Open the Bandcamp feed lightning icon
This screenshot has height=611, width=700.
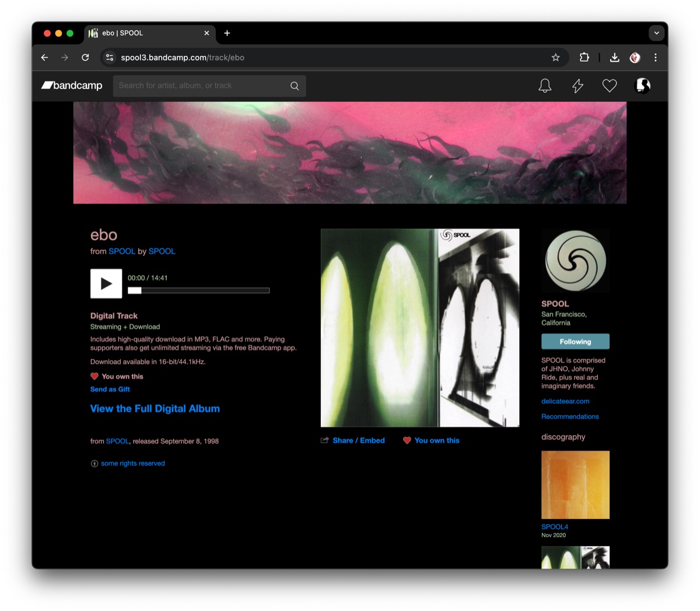click(x=577, y=86)
